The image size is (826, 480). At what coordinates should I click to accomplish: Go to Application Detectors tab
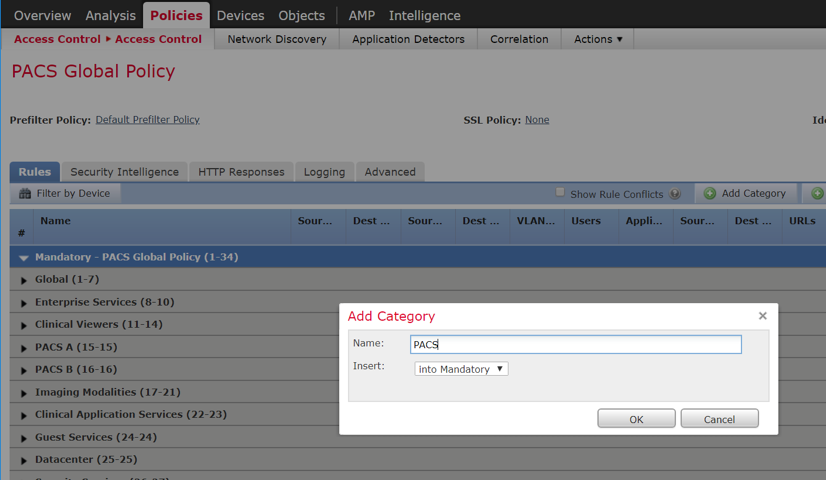[x=408, y=39]
